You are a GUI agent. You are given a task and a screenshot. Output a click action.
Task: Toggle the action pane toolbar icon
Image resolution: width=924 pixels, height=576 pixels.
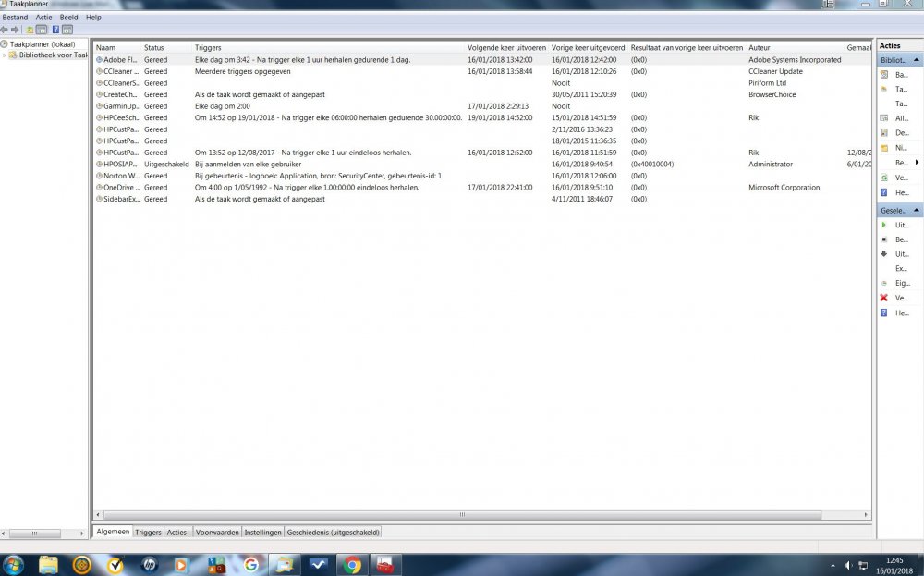pyautogui.click(x=67, y=30)
